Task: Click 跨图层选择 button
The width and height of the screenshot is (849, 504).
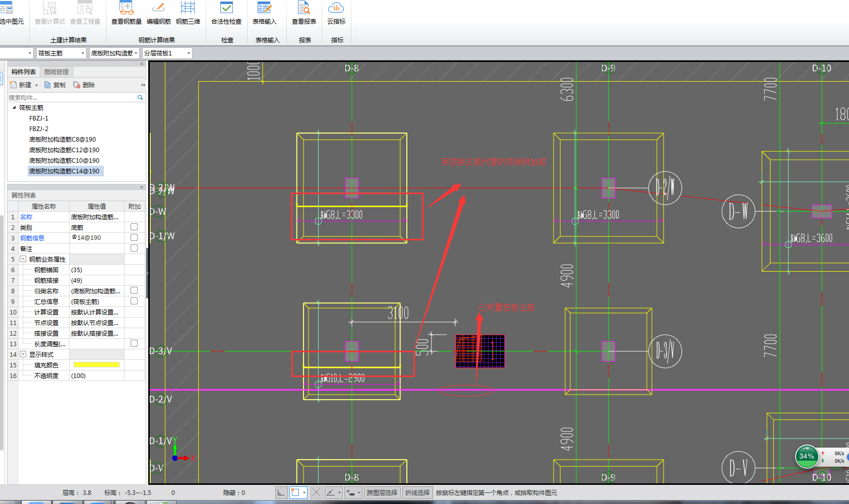Action: click(382, 492)
